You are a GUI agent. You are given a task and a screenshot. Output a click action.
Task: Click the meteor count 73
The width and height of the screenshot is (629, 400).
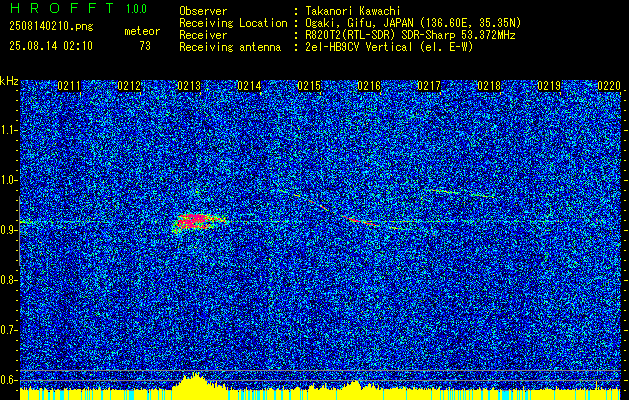coord(145,46)
